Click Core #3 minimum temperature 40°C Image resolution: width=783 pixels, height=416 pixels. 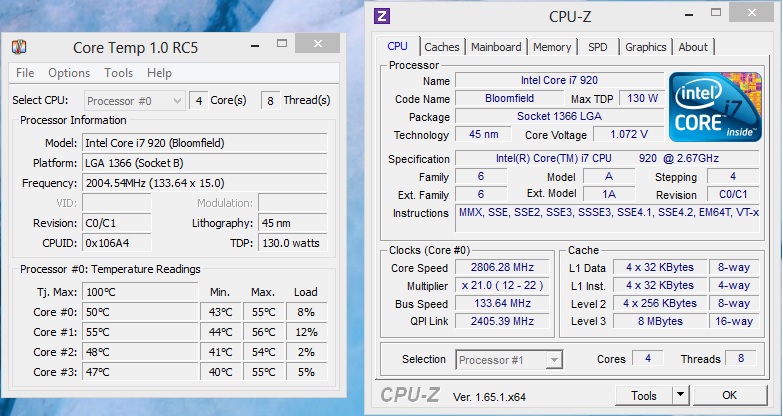pos(221,372)
